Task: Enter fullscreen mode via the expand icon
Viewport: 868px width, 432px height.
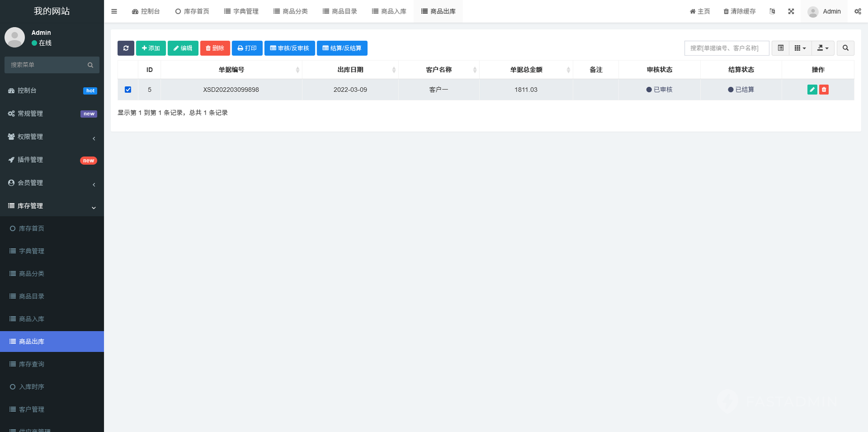Action: 791,12
